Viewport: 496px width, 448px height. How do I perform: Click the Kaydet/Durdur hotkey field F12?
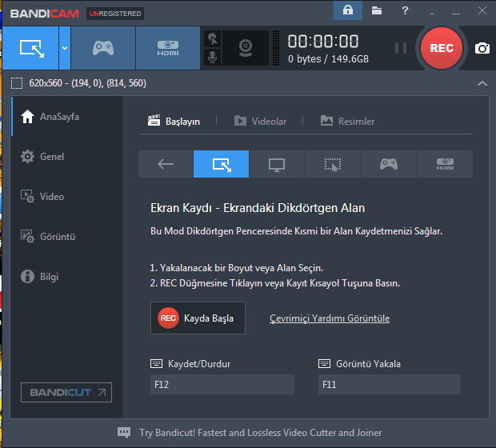point(222,385)
